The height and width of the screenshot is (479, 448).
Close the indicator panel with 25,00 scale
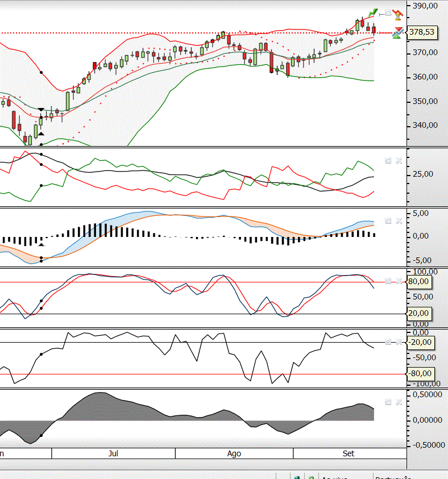399,161
